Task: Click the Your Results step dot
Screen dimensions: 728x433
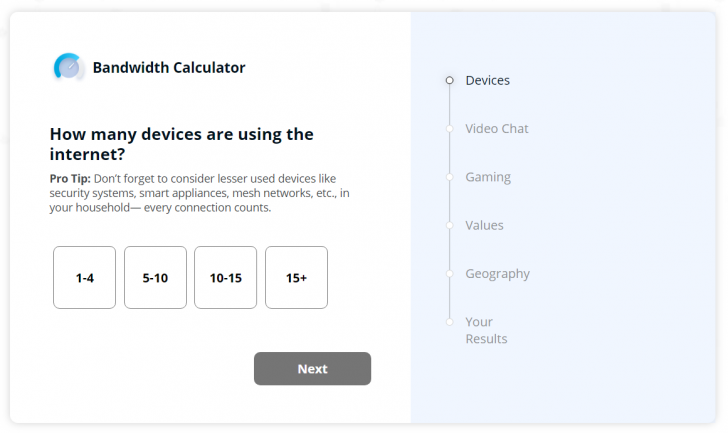Action: click(450, 322)
